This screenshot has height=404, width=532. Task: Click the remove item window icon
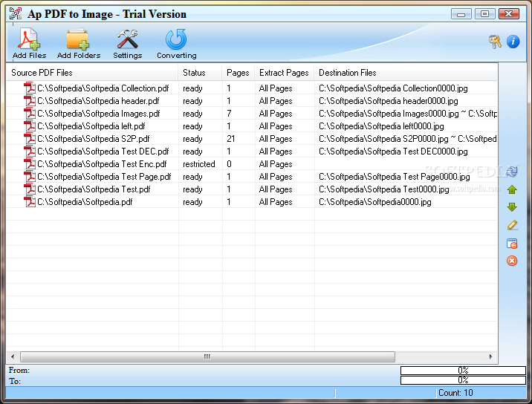512,244
